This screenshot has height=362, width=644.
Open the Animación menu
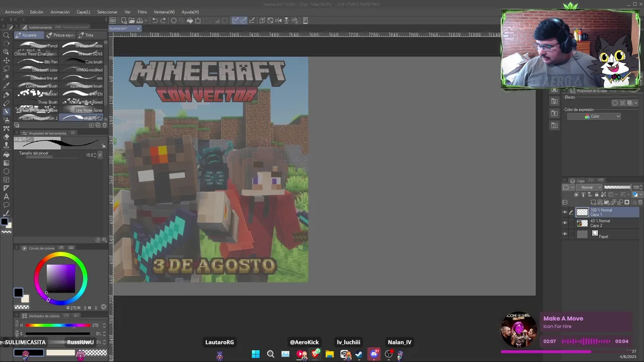(60, 12)
